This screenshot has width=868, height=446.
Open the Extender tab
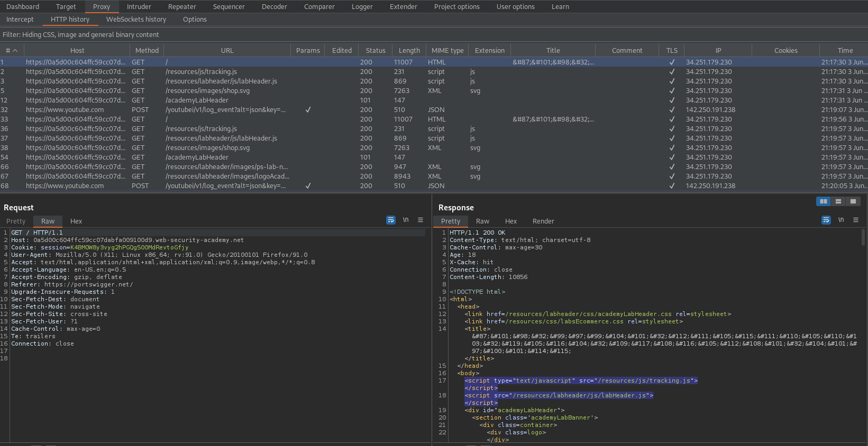point(404,6)
